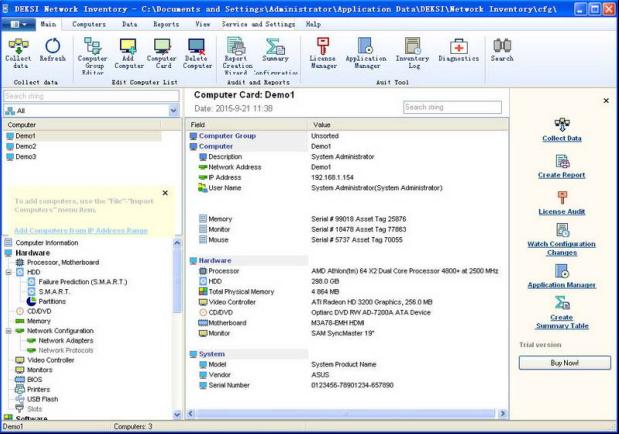This screenshot has width=619, height=434.
Task: Open the Data tab
Action: click(129, 24)
